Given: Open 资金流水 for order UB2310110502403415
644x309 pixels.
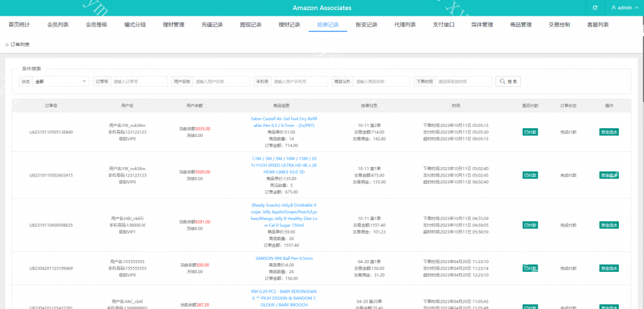Looking at the screenshot, I should 609,175.
